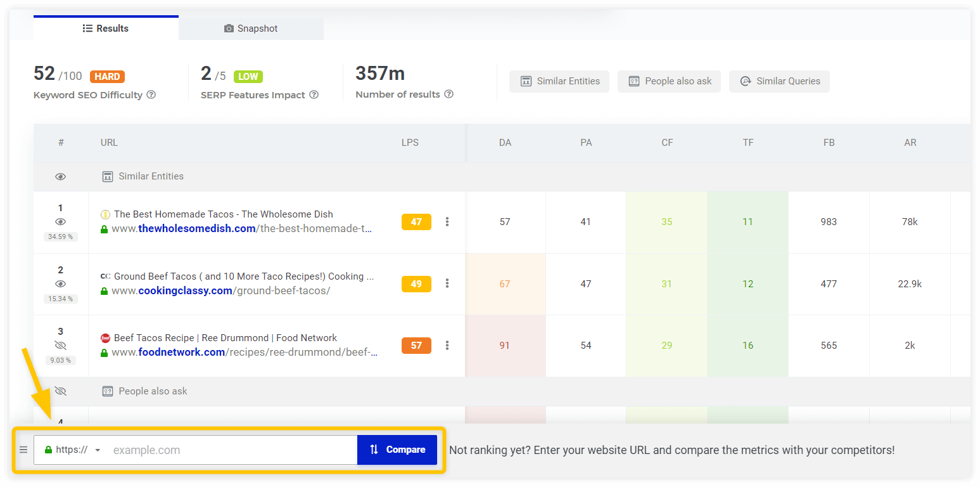The image size is (980, 487).
Task: Click hamburger menu icon beside URL field
Action: pos(23,450)
